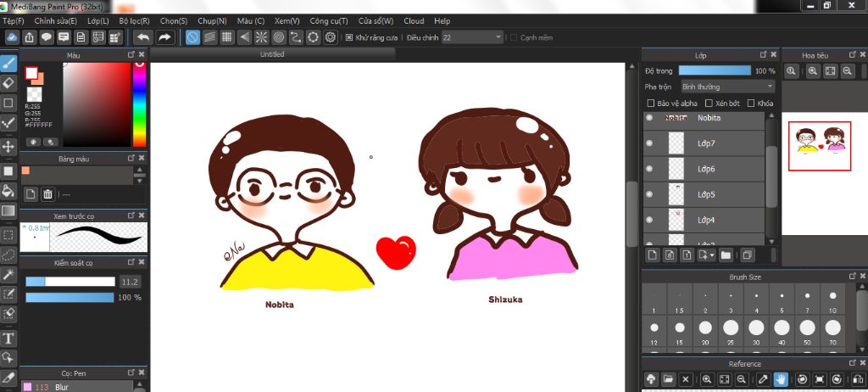This screenshot has height=392, width=868.
Task: Check the Bảo vệ alpha option
Action: (x=651, y=104)
